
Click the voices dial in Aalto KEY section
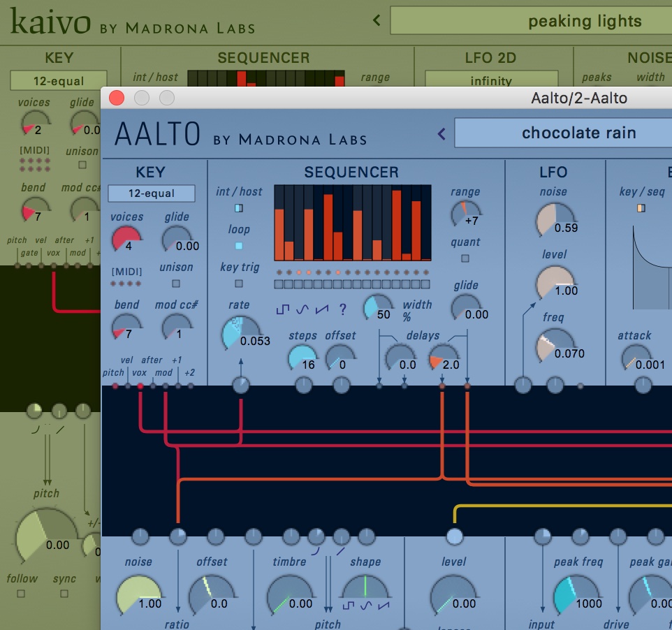pos(126,239)
